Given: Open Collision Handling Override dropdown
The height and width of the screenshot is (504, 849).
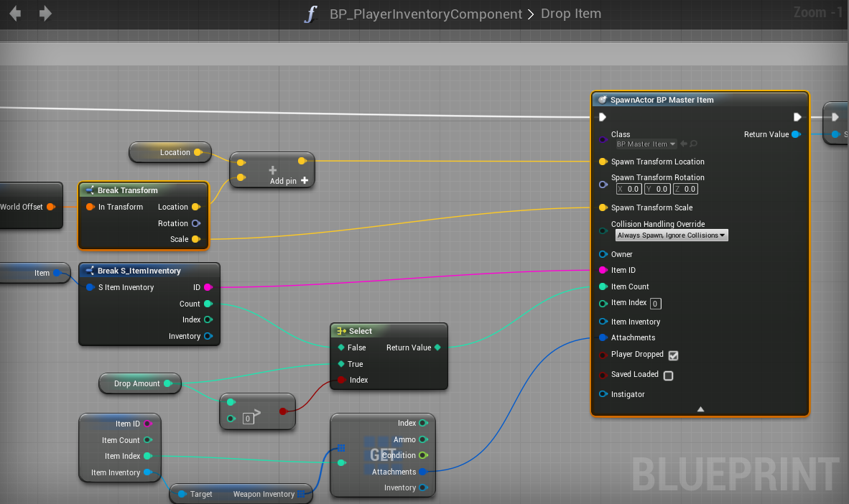Looking at the screenshot, I should click(x=672, y=235).
